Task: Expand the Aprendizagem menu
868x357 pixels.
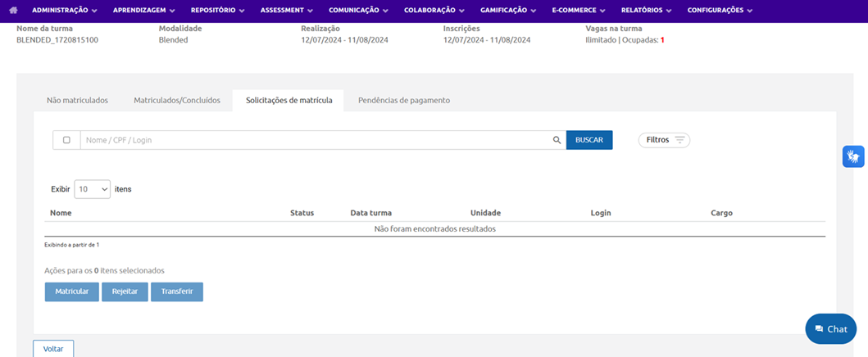Action: [144, 10]
